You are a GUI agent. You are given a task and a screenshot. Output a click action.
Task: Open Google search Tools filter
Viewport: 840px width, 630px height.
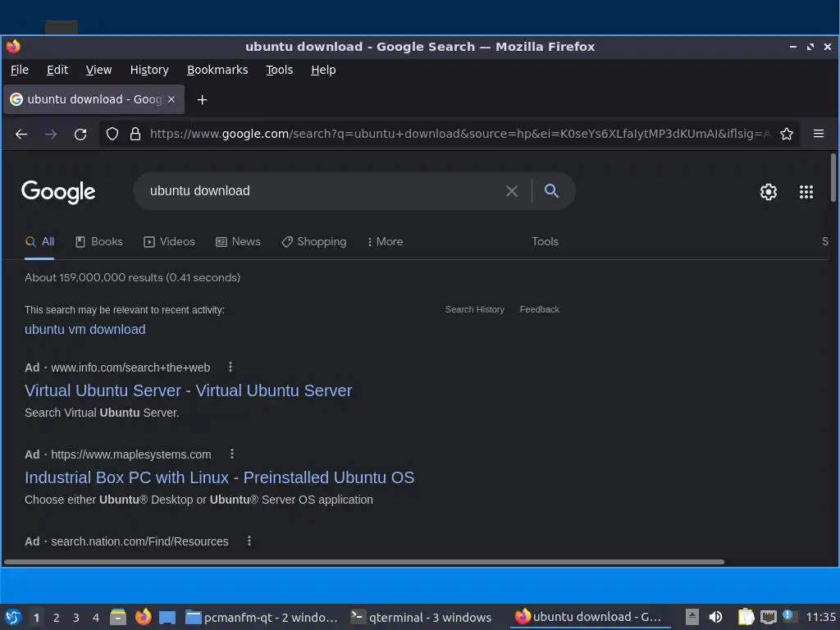545,242
